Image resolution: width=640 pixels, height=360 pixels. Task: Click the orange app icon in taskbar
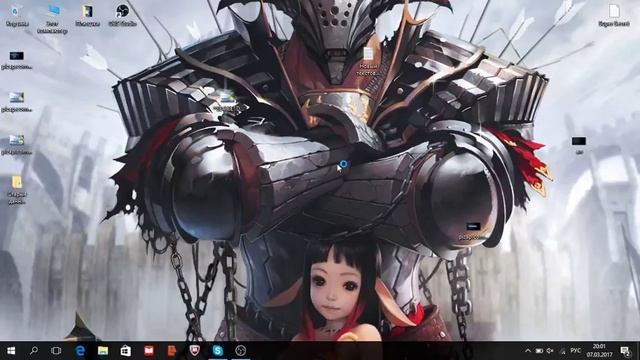[x=172, y=351]
